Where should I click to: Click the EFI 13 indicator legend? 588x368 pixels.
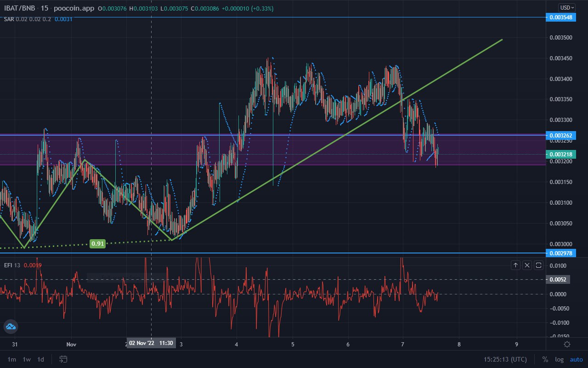coord(12,265)
